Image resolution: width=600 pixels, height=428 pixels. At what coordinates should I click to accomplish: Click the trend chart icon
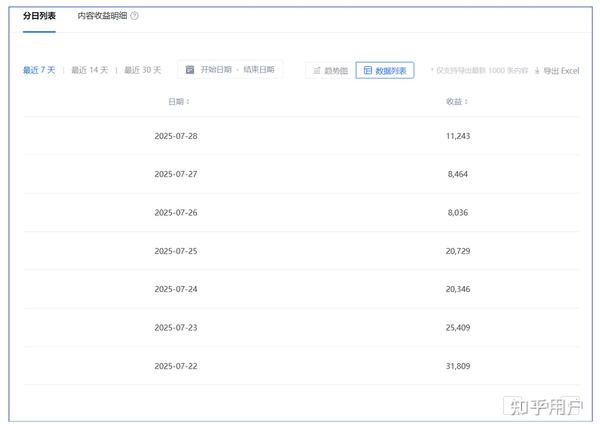317,70
